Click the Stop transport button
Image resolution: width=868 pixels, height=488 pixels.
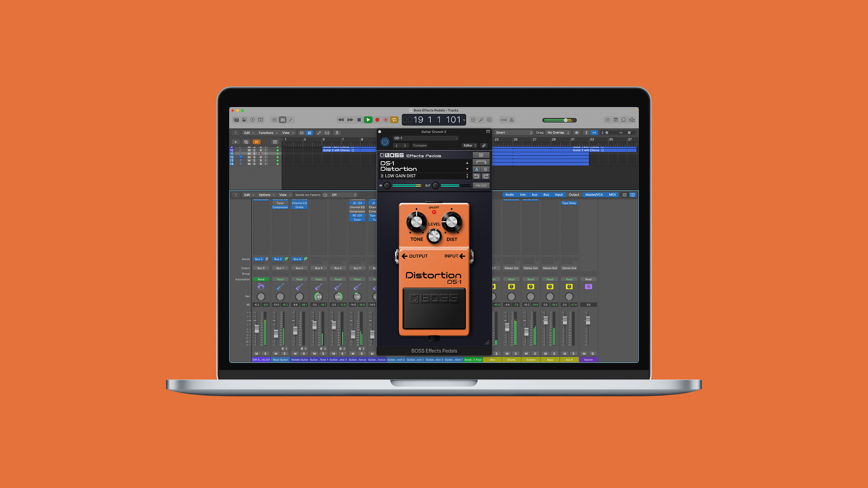359,120
